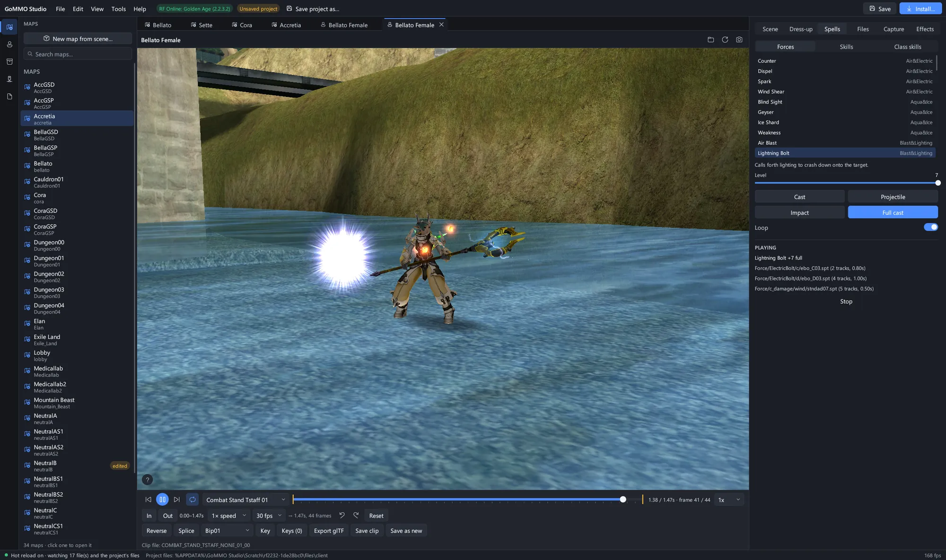Open the Tools menu

[118, 9]
